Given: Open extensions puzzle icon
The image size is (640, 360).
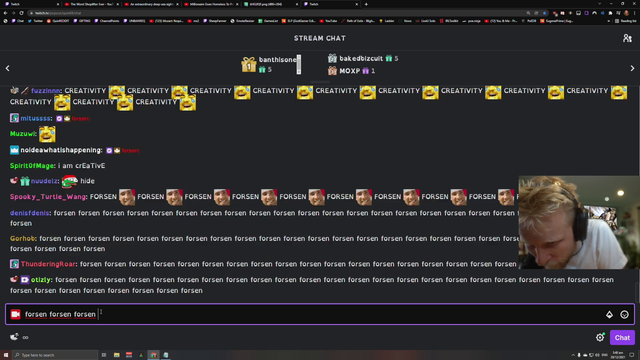Looking at the screenshot, I should tap(610, 13).
